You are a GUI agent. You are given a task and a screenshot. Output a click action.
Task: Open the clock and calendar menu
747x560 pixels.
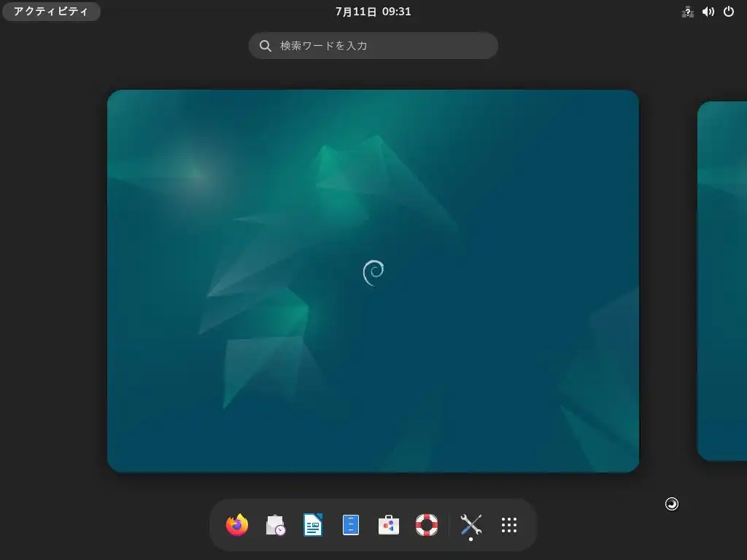pos(373,12)
